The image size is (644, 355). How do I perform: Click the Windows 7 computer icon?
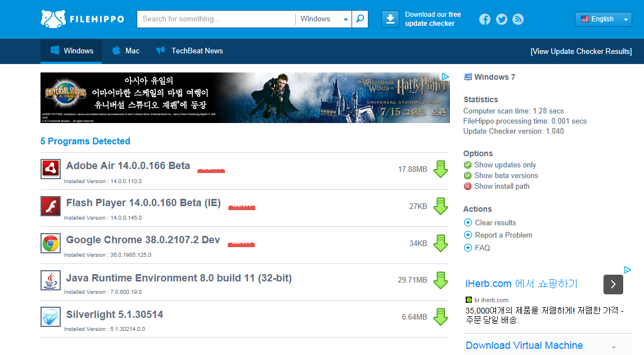(468, 77)
